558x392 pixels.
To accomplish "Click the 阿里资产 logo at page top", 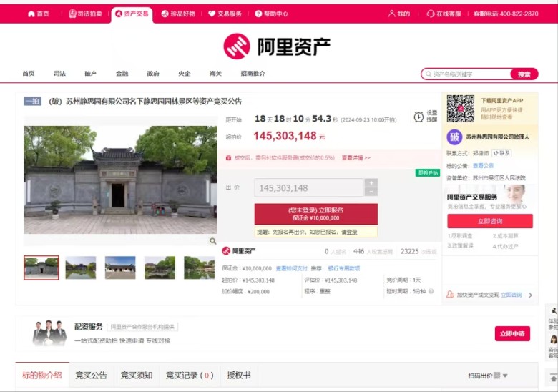I will click(x=277, y=46).
